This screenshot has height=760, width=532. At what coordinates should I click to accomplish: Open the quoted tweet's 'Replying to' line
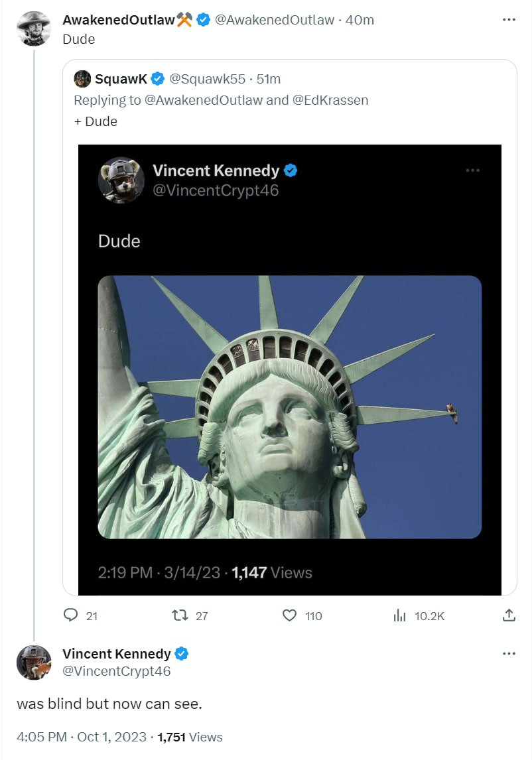[220, 100]
